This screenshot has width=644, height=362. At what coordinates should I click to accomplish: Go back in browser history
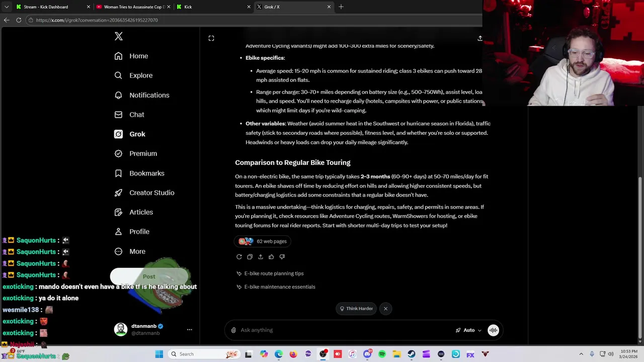(7, 20)
